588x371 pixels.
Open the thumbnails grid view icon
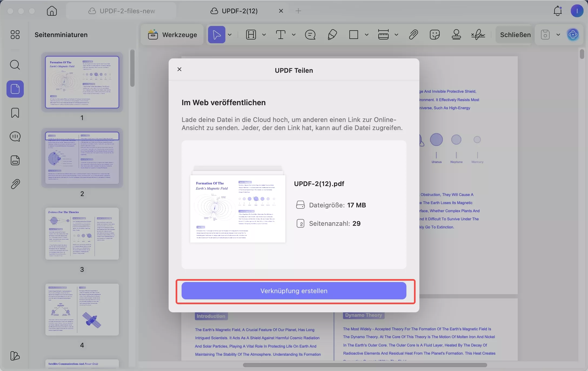[15, 35]
